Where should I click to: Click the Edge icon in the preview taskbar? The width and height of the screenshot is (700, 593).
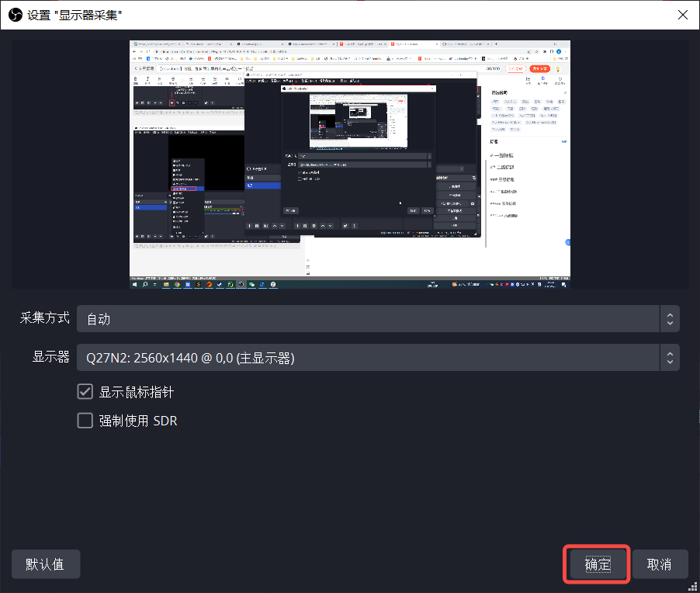coord(262,284)
